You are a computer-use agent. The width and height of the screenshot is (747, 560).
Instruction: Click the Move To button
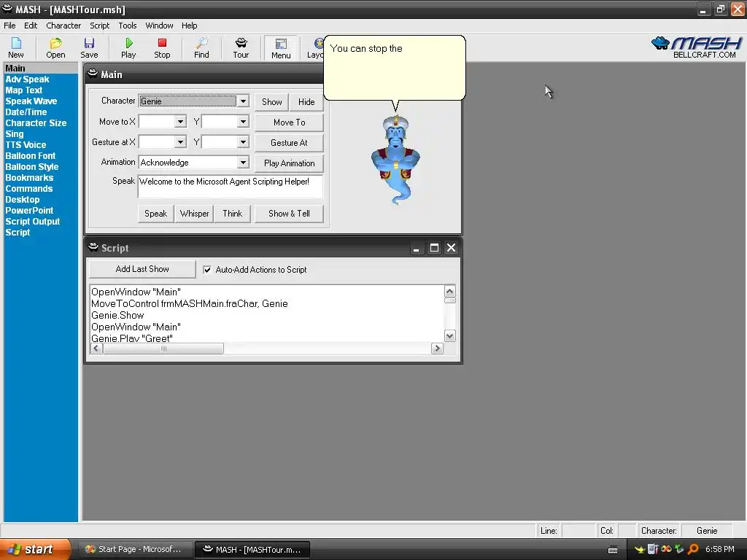tap(289, 122)
